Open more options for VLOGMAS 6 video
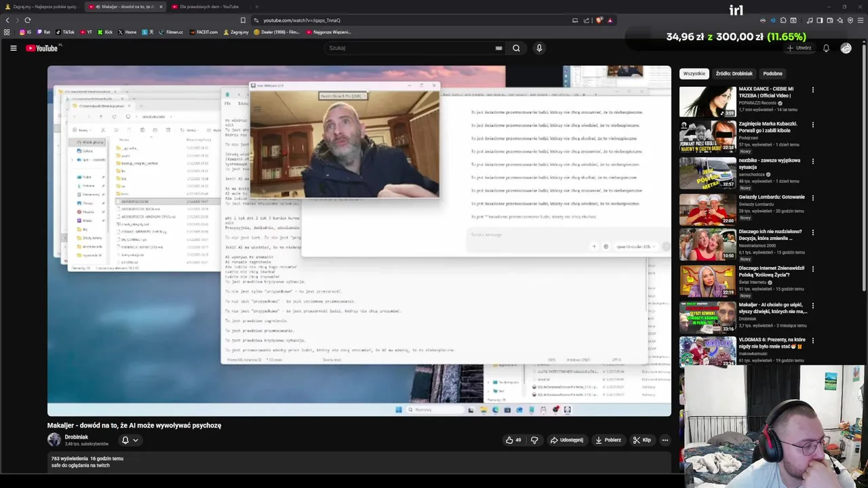 [812, 341]
